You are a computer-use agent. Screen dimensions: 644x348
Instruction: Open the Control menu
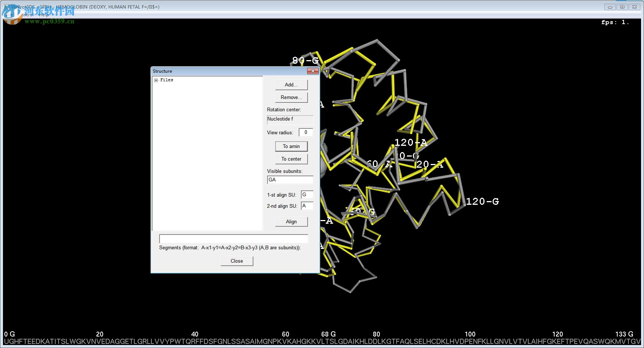(27, 15)
